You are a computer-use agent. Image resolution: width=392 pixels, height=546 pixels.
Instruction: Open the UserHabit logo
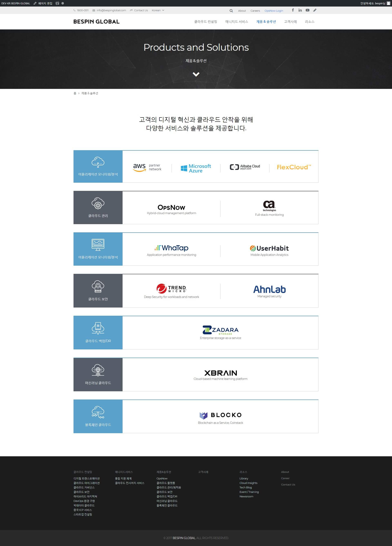click(269, 248)
